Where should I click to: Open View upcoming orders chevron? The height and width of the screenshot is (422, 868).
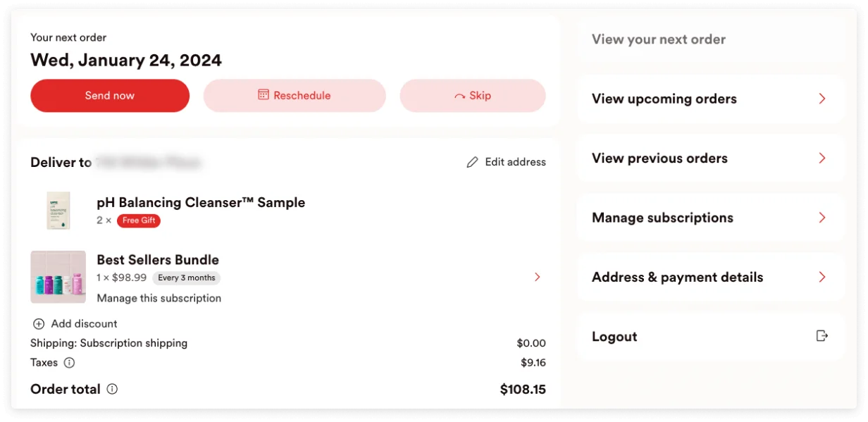tap(821, 99)
